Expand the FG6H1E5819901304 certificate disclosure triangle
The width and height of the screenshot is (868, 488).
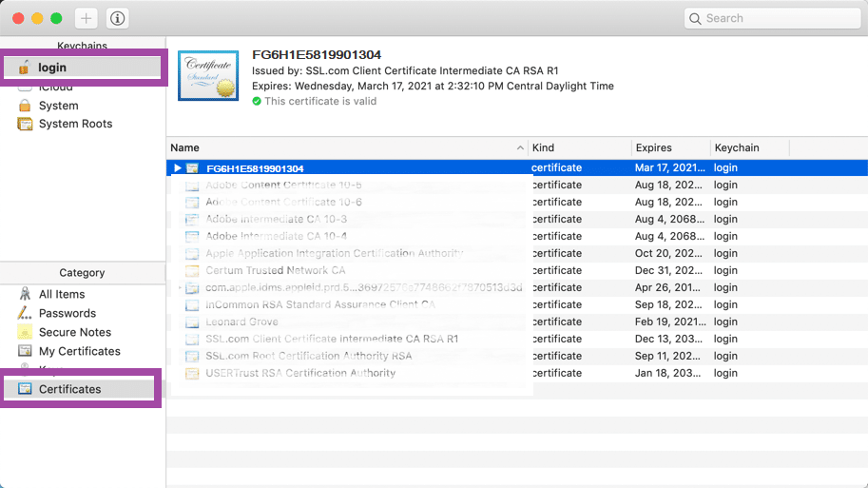click(177, 167)
